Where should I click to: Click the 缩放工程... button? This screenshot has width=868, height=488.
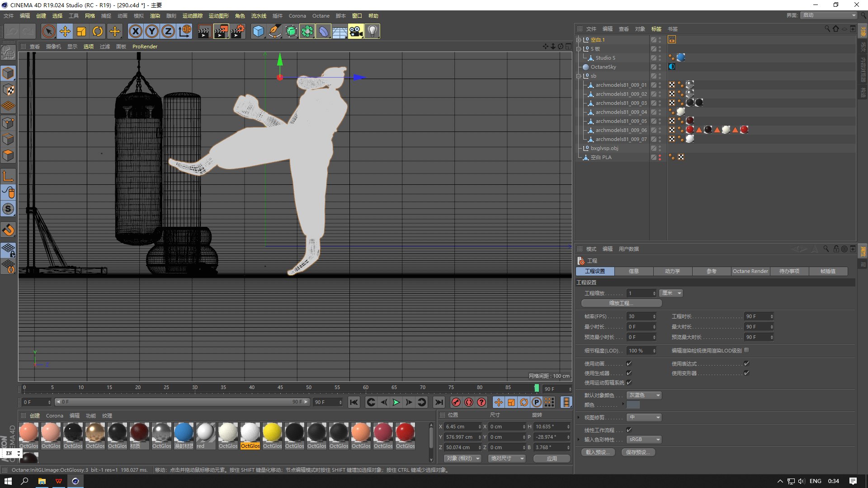coord(621,303)
